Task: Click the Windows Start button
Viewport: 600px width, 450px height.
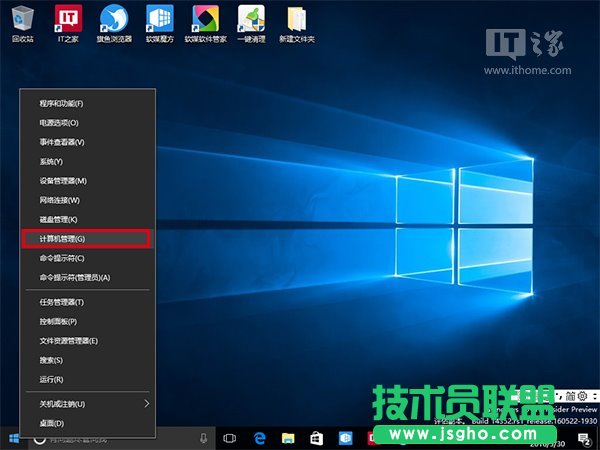Action: coord(14,439)
